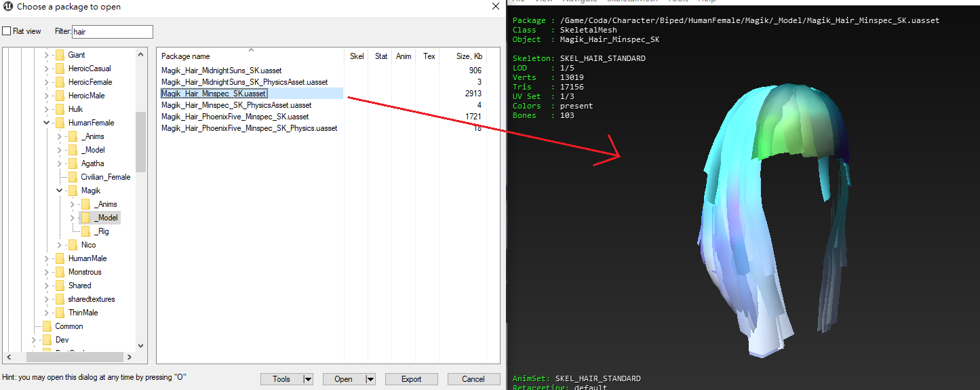
Task: Expand the Giant tree node
Action: click(x=47, y=55)
